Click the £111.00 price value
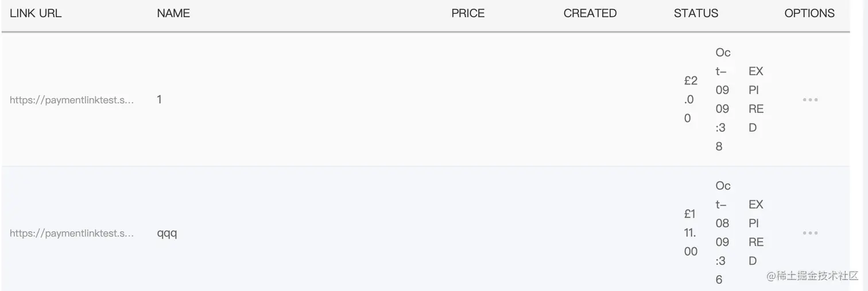 [x=691, y=233]
